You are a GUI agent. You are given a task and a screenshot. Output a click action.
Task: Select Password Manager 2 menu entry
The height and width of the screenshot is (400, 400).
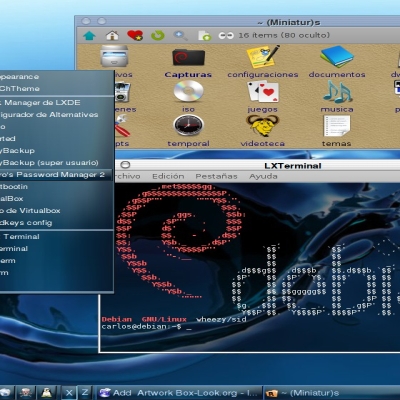tap(56, 175)
